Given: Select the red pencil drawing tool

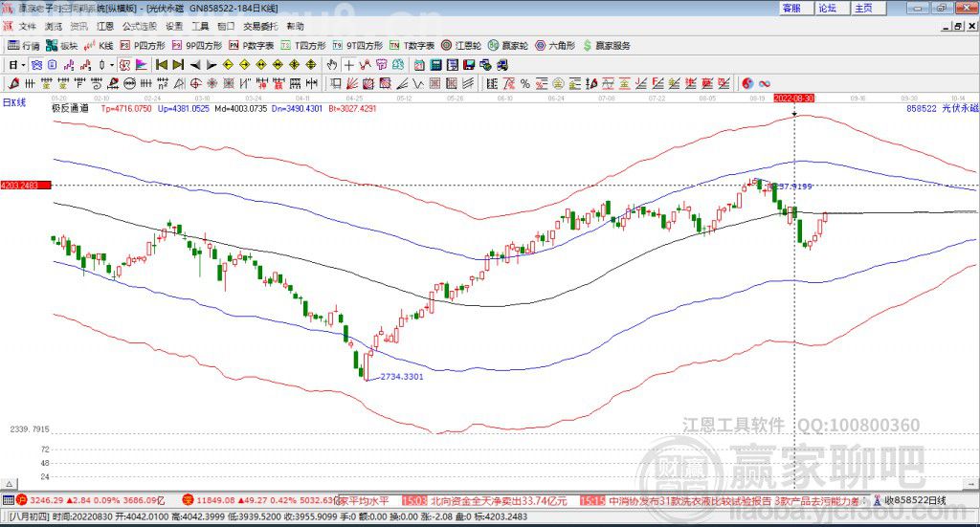Looking at the screenshot, I should [x=13, y=83].
